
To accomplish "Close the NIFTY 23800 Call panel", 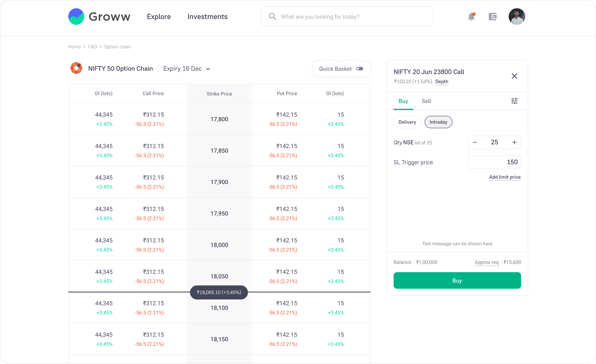I will pos(514,76).
